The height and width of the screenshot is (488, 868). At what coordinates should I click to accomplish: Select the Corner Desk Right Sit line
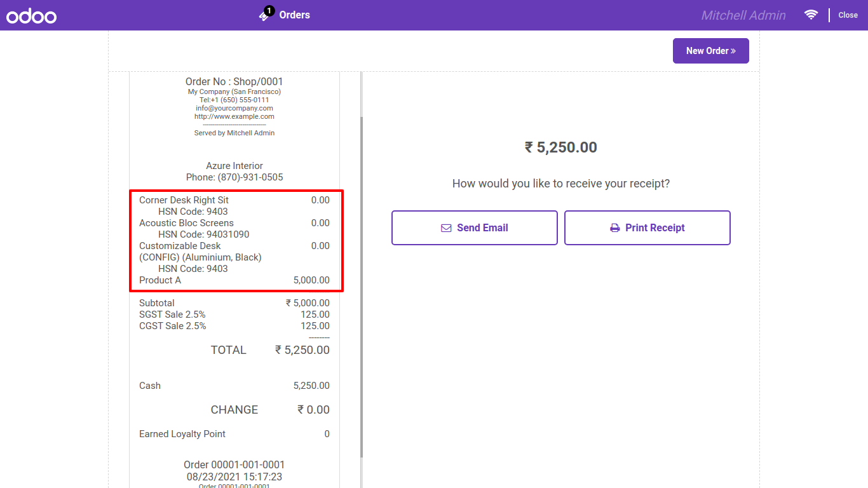coord(234,200)
